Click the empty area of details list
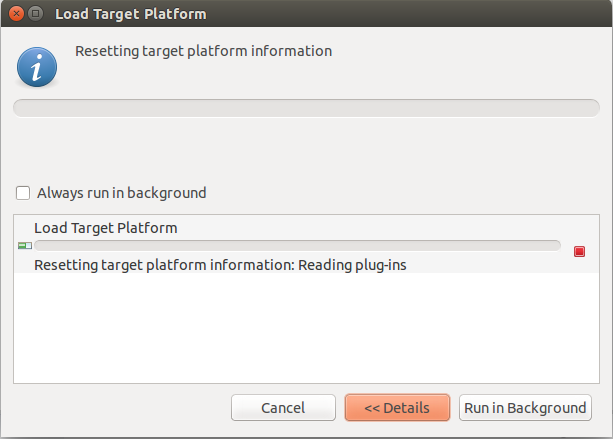The image size is (613, 439). point(306,330)
